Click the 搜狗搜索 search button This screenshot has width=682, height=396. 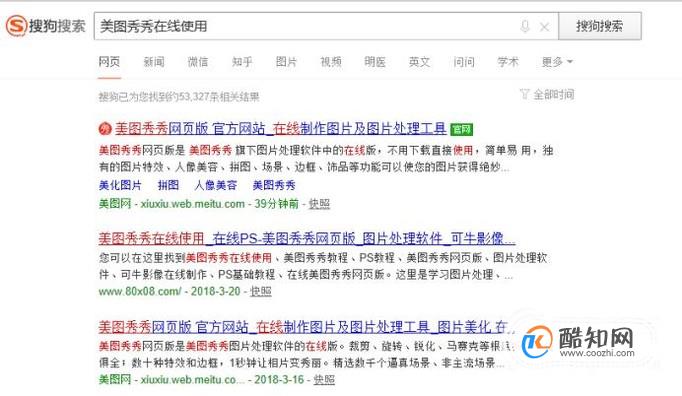(x=600, y=26)
